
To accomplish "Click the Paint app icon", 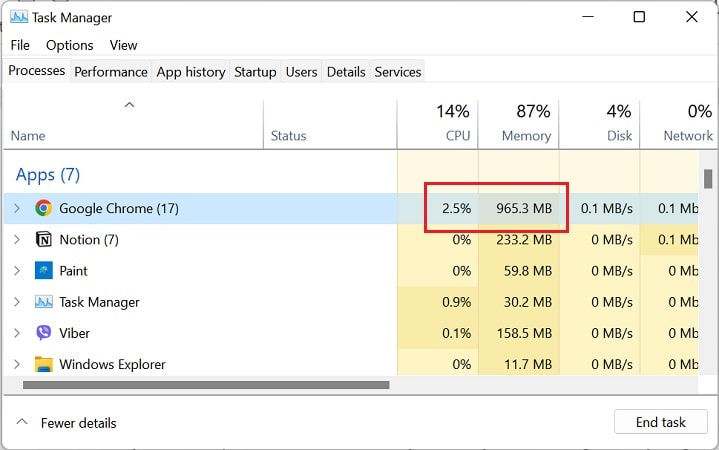I will pyautogui.click(x=44, y=271).
